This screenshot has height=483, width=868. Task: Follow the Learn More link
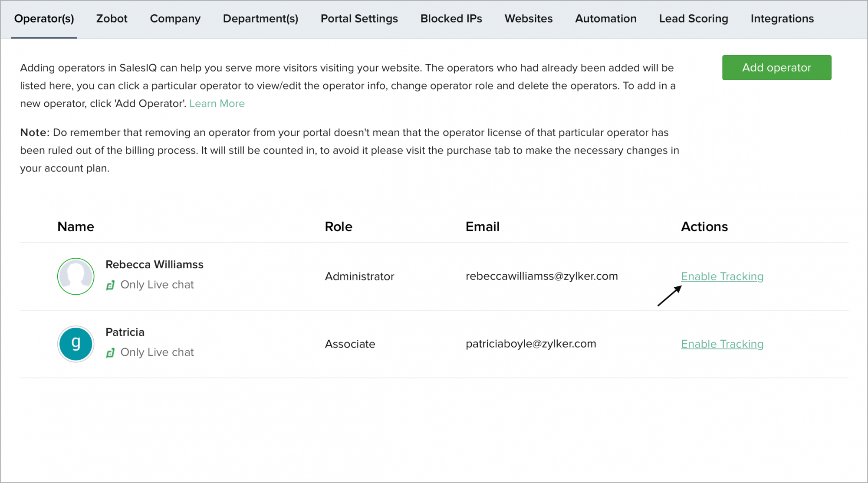(x=217, y=103)
